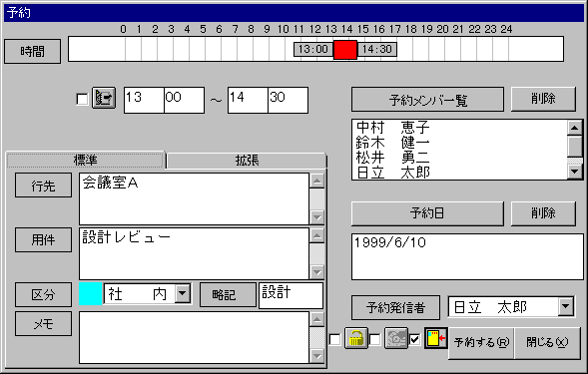Click the 行先 button

43,186
